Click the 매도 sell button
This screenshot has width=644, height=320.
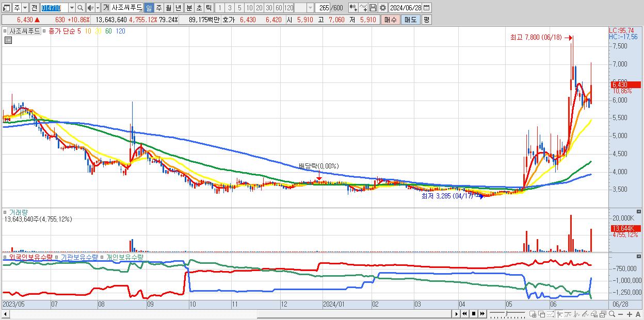410,20
